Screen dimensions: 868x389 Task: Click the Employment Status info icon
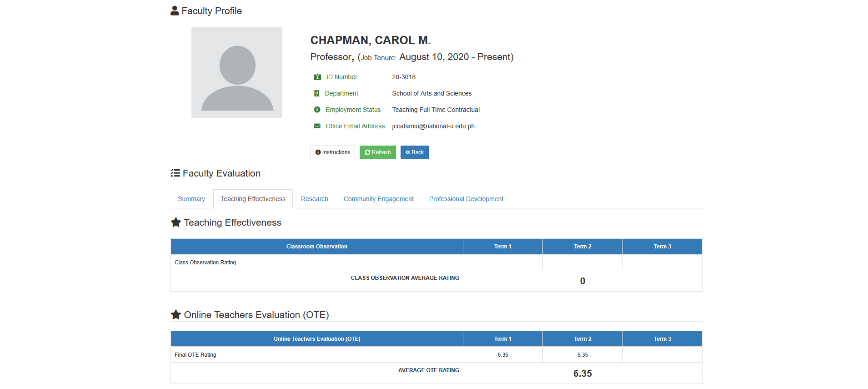[x=317, y=110]
